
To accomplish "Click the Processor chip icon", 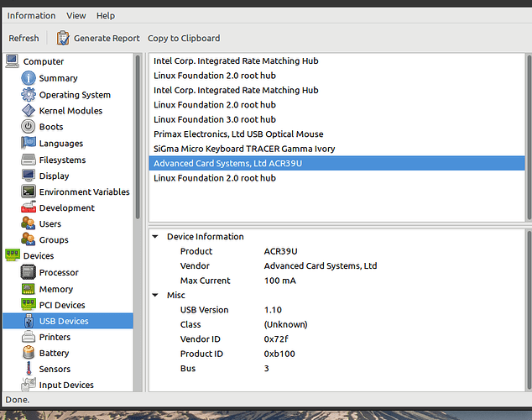I will tap(29, 272).
